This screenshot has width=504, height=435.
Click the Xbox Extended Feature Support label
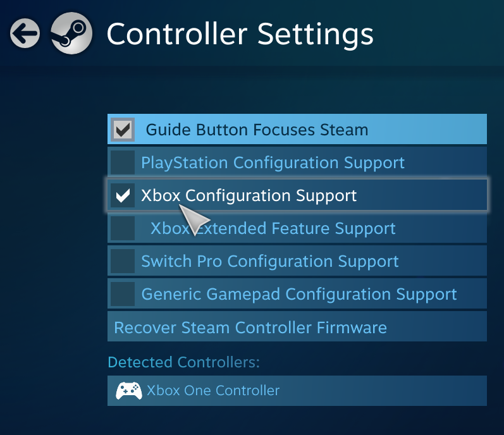273,228
